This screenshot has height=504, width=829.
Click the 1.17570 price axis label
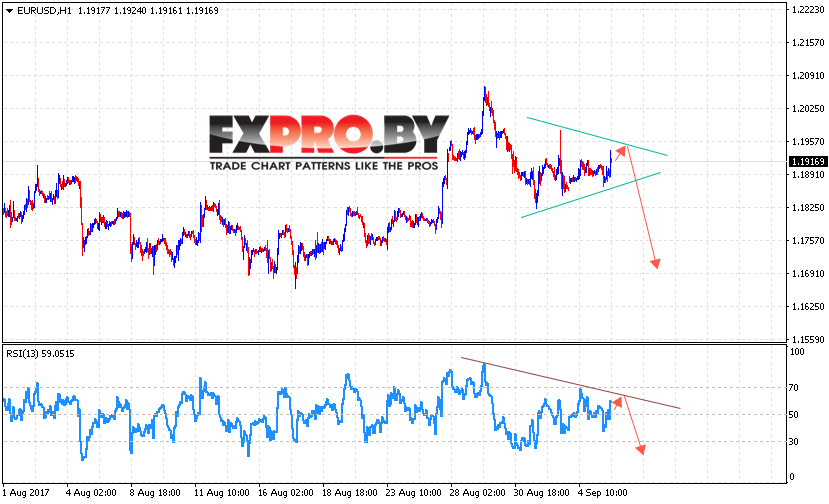click(808, 241)
